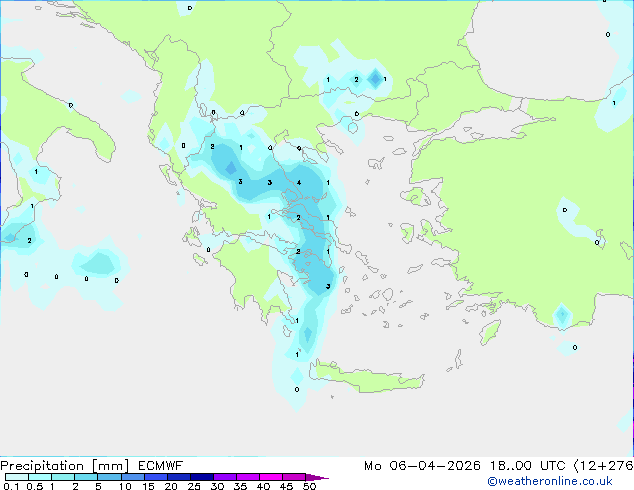Viewport: 634px width, 490px height.
Task: Click the "50" legend scale label
Action: [x=309, y=486]
